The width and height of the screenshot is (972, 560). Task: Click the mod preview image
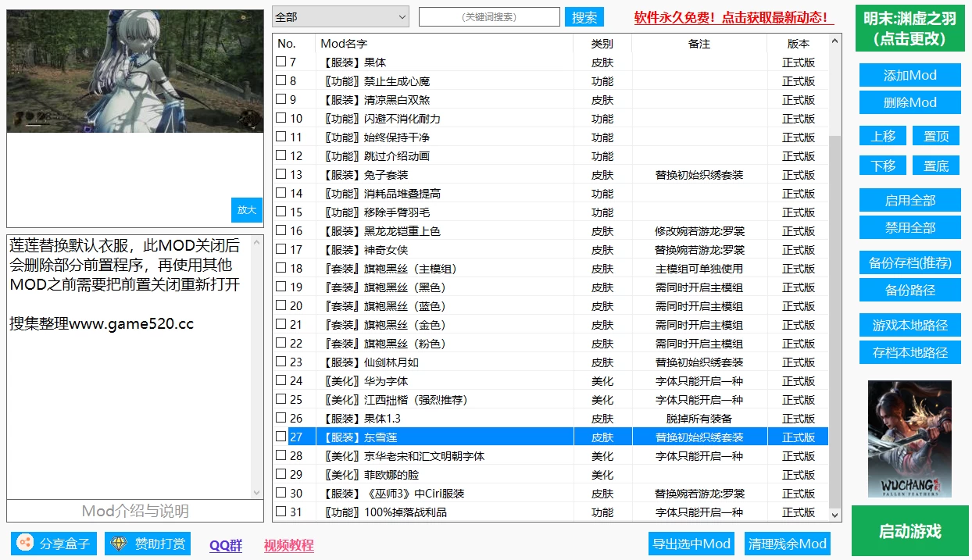click(135, 71)
